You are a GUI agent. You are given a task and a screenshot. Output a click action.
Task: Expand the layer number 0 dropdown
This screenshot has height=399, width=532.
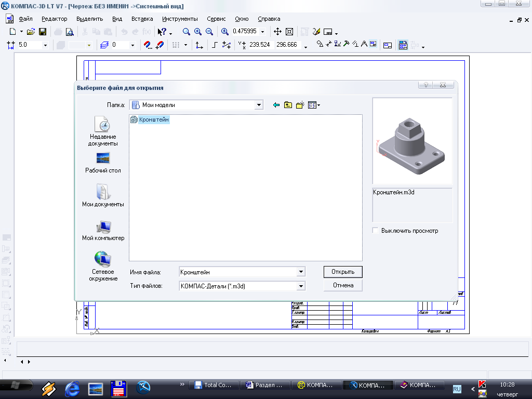click(132, 45)
